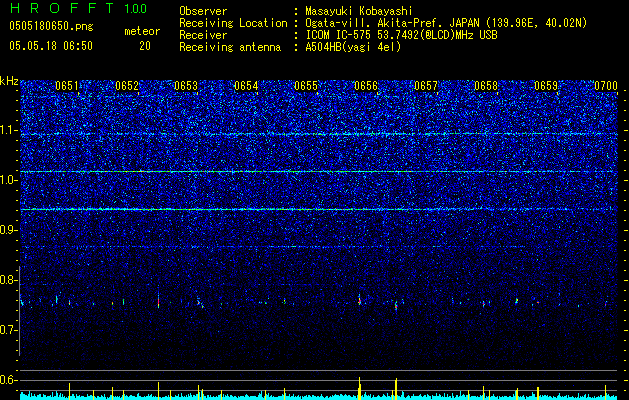629x400 pixels.
Task: Click the 0.8 kHz axis label
Action: (8, 280)
